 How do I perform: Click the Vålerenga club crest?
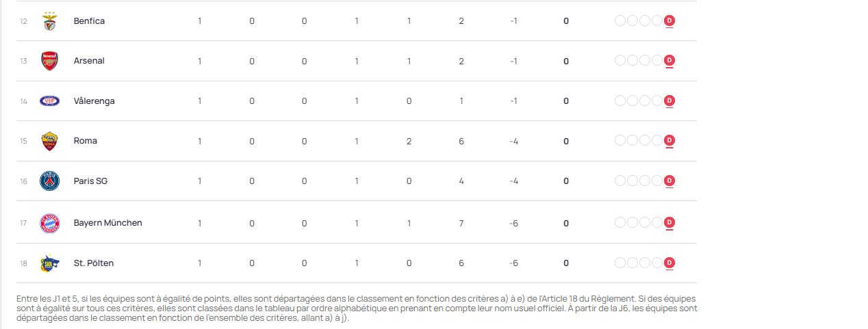(49, 101)
